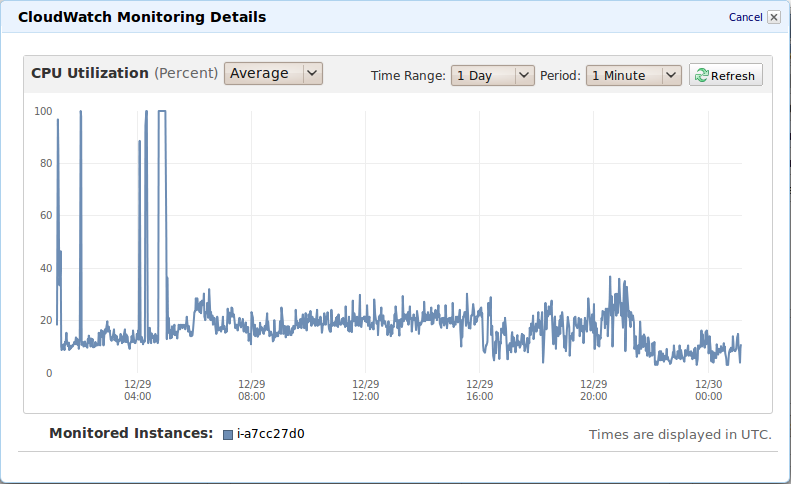This screenshot has width=791, height=484.
Task: Open the Period 1 Minute dropdown
Action: (x=634, y=76)
